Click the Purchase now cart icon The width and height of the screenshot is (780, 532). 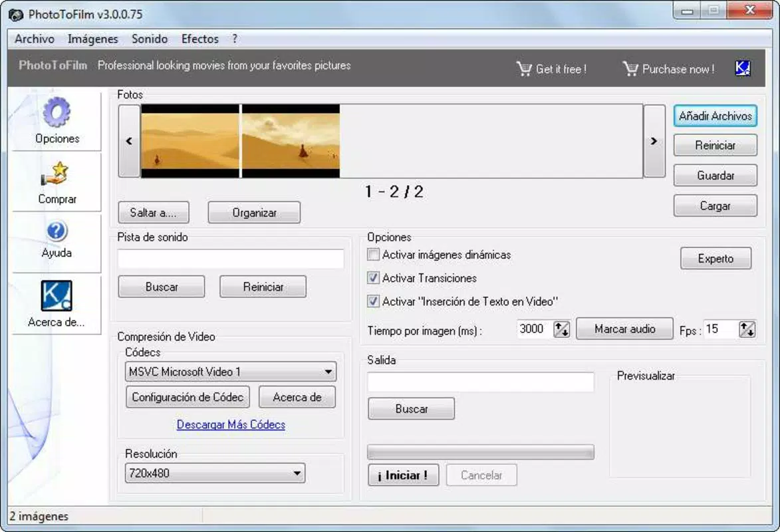pos(630,68)
